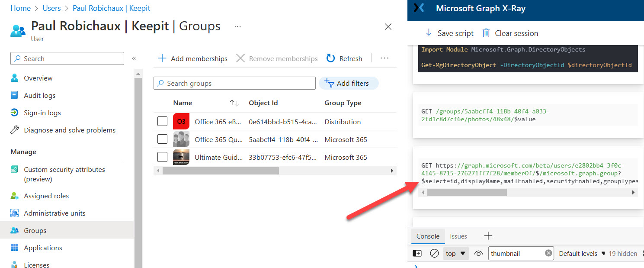The height and width of the screenshot is (268, 644).
Task: Click Add memberships button
Action: click(x=192, y=58)
